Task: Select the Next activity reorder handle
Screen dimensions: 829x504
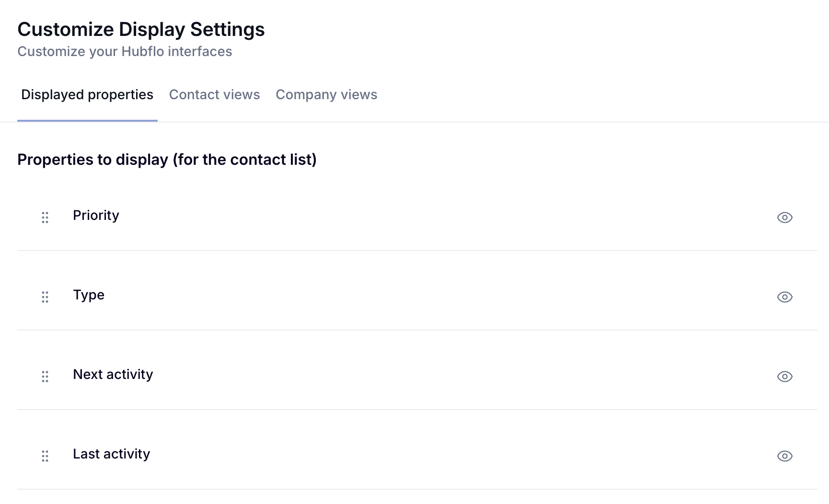Action: (45, 377)
